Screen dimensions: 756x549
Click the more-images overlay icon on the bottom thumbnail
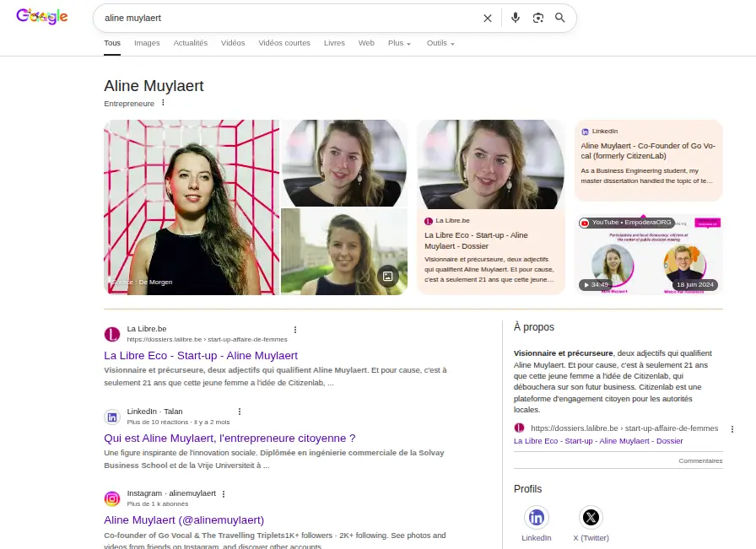point(388,275)
